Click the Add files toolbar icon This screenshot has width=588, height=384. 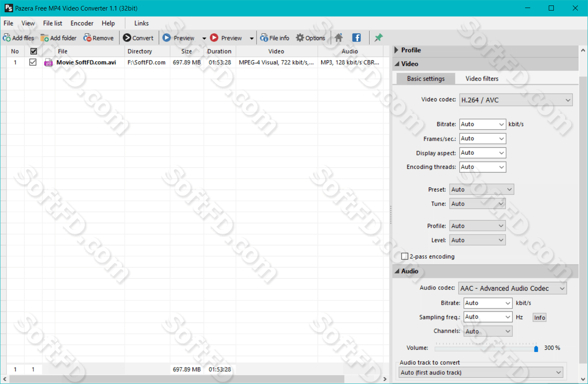7,38
